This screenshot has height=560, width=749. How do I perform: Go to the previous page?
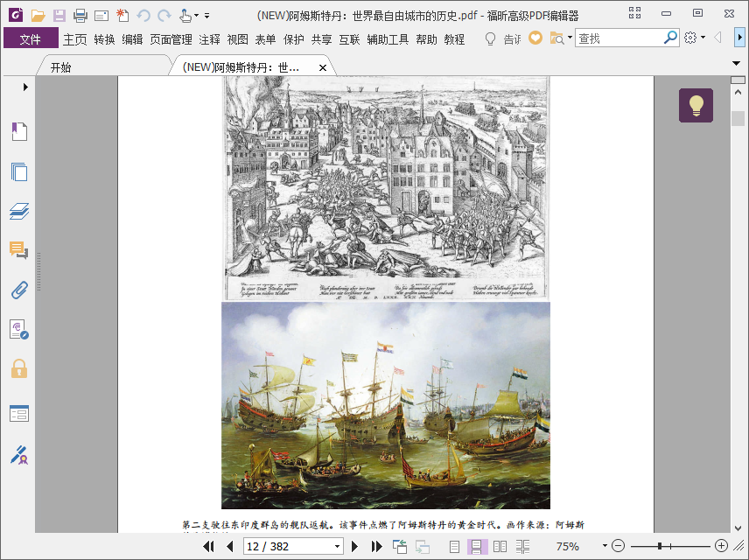coord(230,546)
